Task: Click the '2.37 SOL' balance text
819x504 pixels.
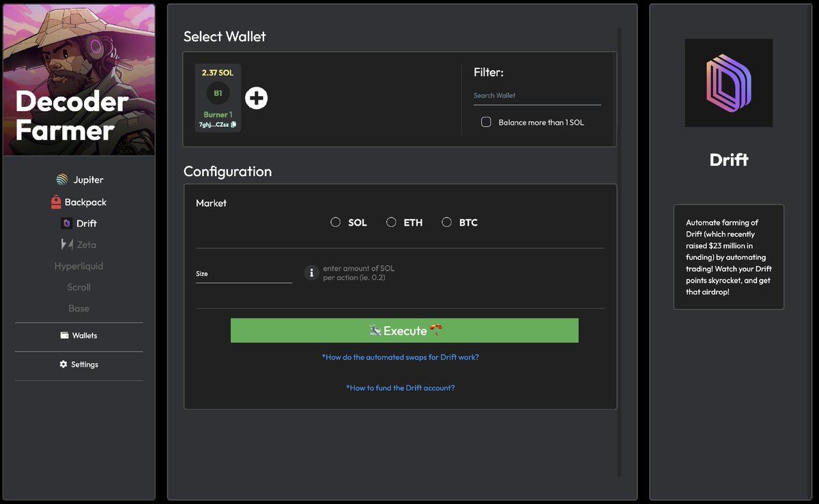Action: [218, 72]
